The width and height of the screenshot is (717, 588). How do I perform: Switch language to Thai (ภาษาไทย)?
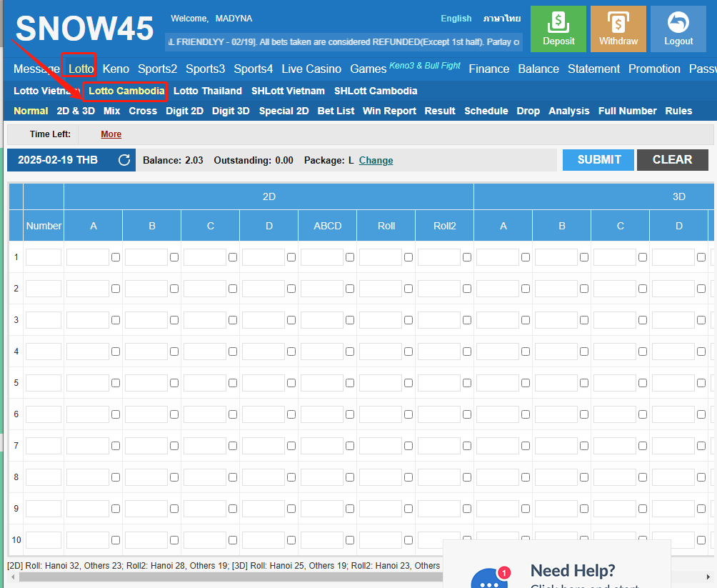click(501, 19)
